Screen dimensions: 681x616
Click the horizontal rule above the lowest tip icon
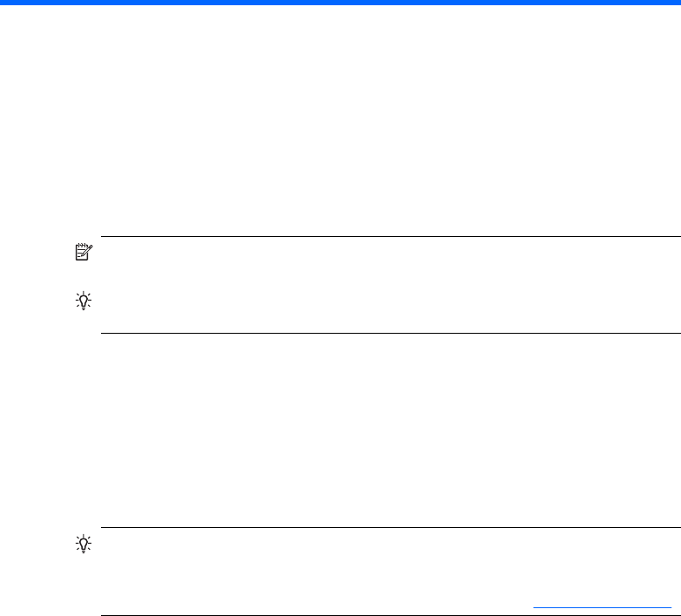pyautogui.click(x=390, y=527)
